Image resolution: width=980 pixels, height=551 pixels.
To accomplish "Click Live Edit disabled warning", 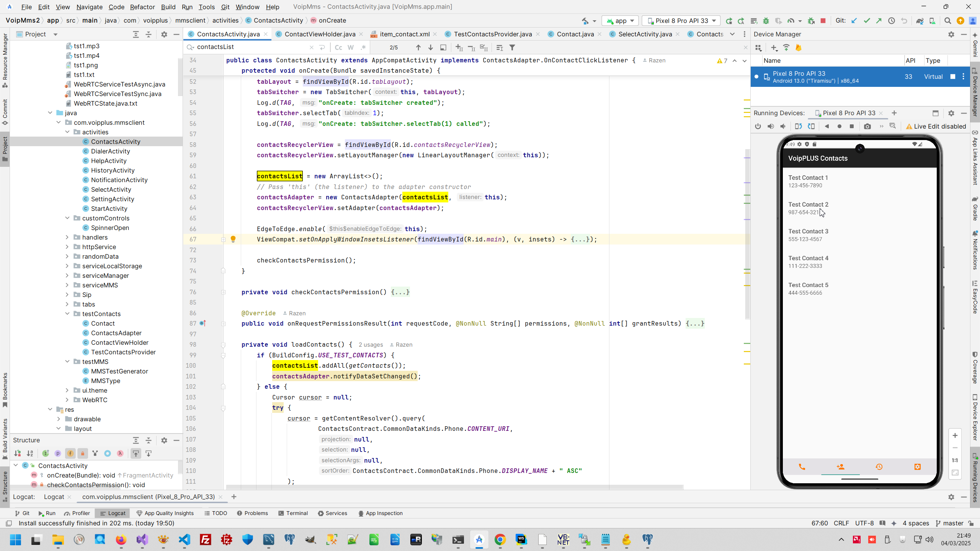I will [x=936, y=126].
